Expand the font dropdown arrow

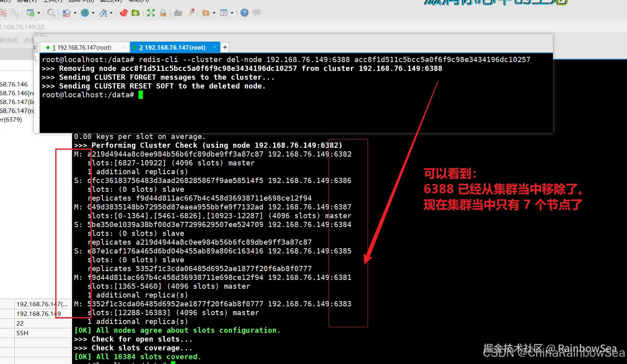click(x=111, y=13)
